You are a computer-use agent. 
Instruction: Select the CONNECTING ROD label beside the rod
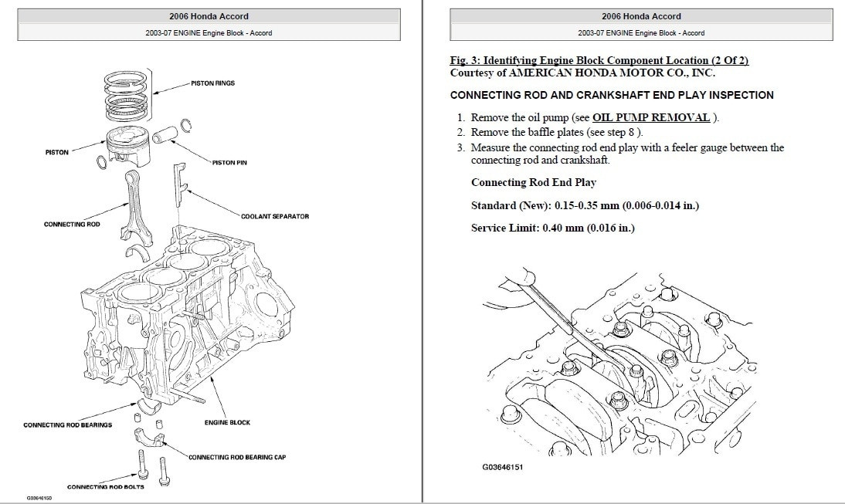[71, 224]
